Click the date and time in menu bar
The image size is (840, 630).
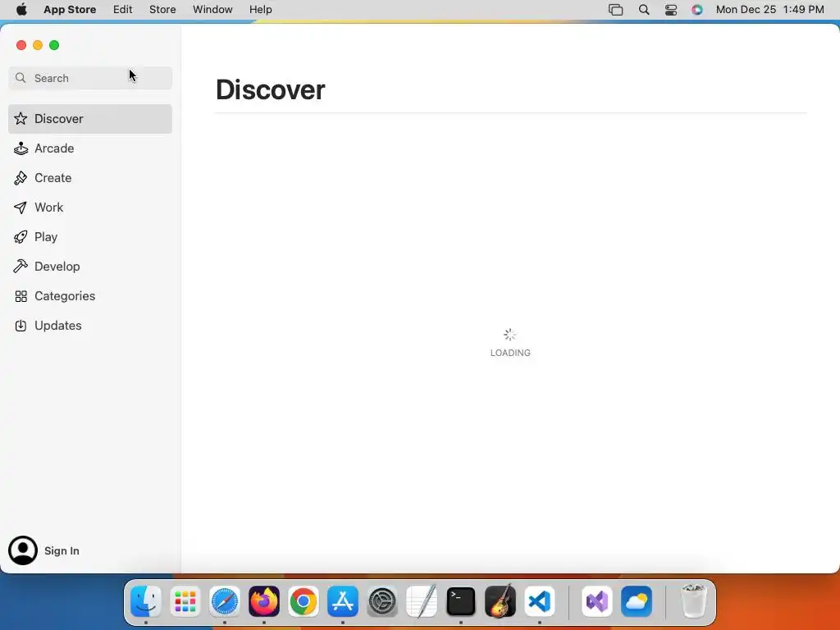(x=769, y=10)
